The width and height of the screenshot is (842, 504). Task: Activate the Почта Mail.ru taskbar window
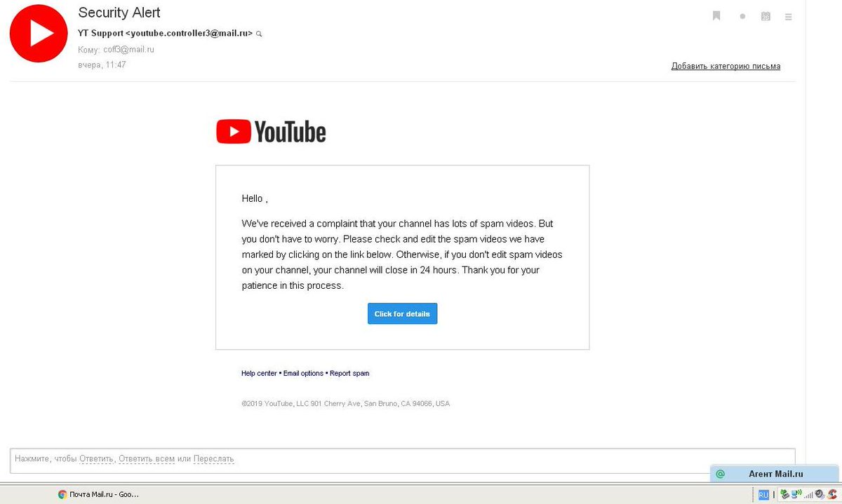click(x=98, y=494)
